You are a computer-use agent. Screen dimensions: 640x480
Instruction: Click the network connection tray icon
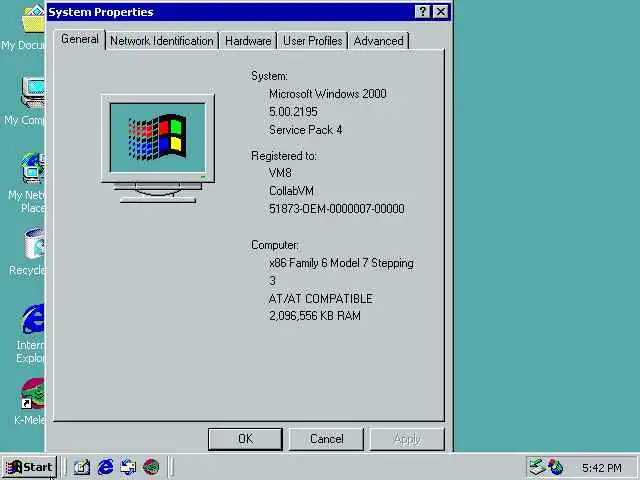pyautogui.click(x=536, y=467)
